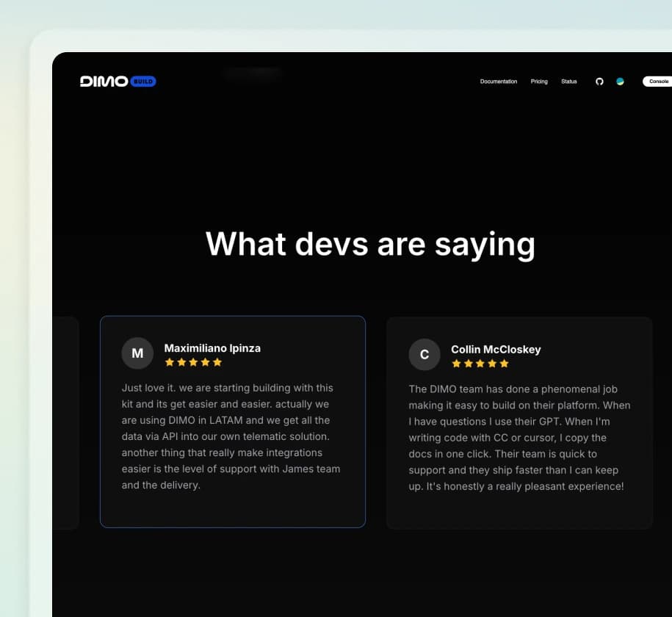The height and width of the screenshot is (617, 672).
Task: Click the heading 'What devs are saying'
Action: point(371,244)
